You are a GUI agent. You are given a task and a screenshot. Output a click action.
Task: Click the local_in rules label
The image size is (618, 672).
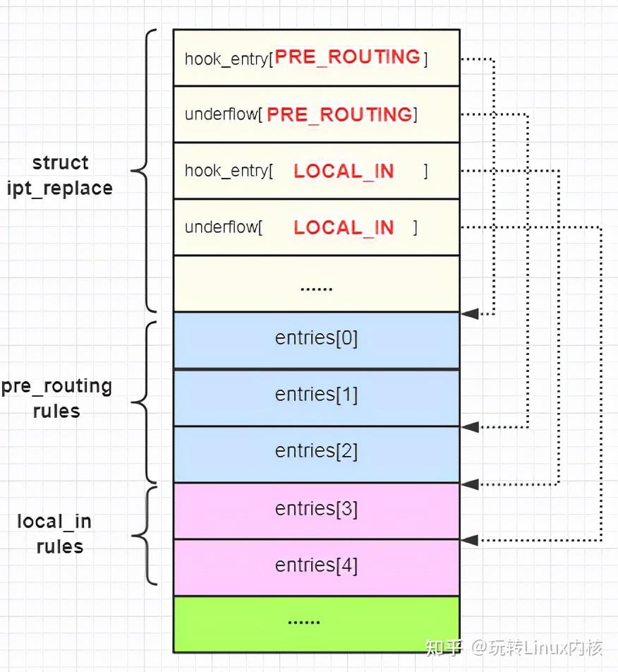click(x=55, y=534)
